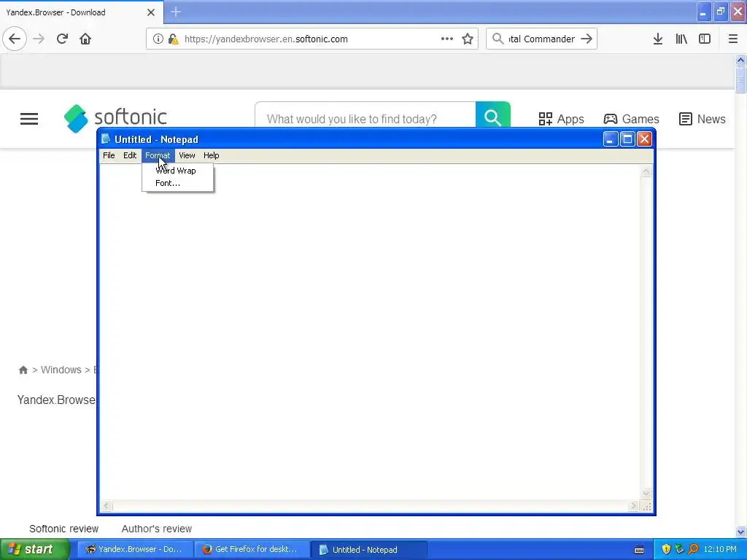Click the browser page scrollbar thumb
The image size is (747, 560).
coord(740,79)
